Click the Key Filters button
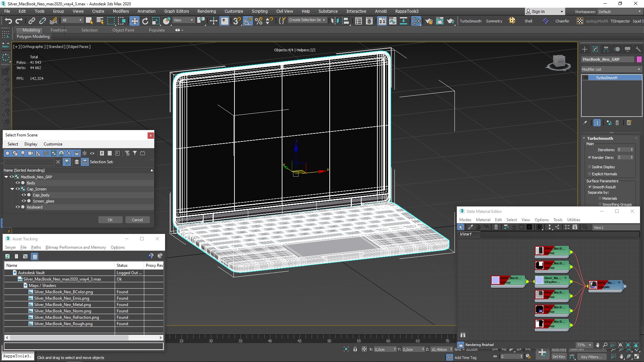The height and width of the screenshot is (362, 644). coord(592,357)
